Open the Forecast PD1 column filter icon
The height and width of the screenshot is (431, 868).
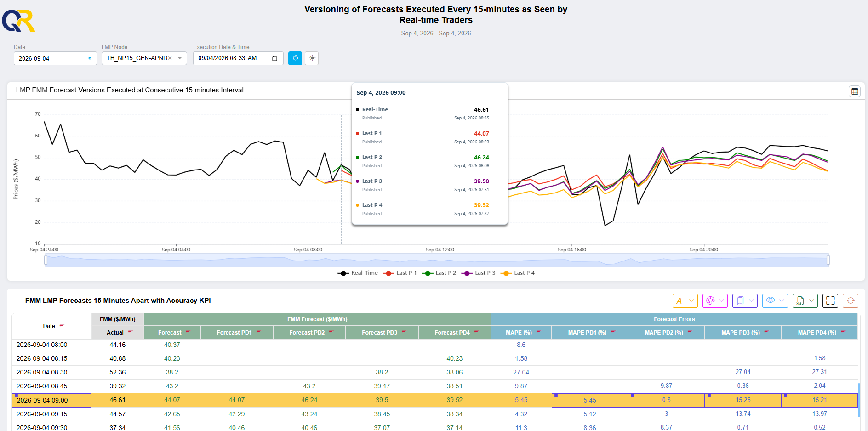[259, 332]
